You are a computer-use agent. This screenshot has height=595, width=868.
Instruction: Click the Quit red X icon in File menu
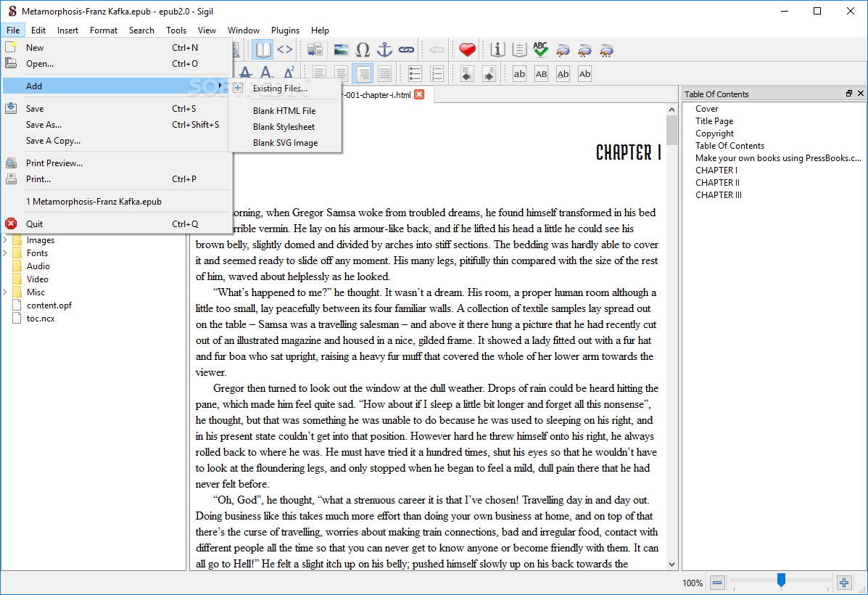pyautogui.click(x=11, y=223)
